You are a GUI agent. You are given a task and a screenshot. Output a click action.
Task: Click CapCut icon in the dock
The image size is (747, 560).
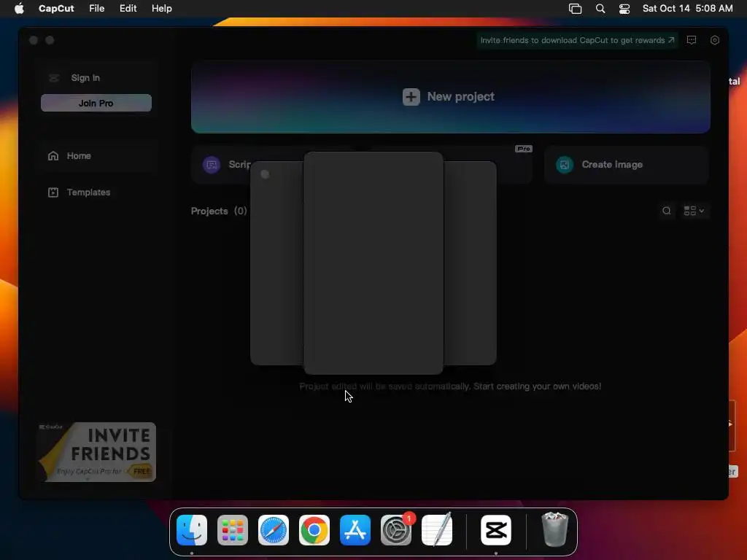[x=496, y=530]
